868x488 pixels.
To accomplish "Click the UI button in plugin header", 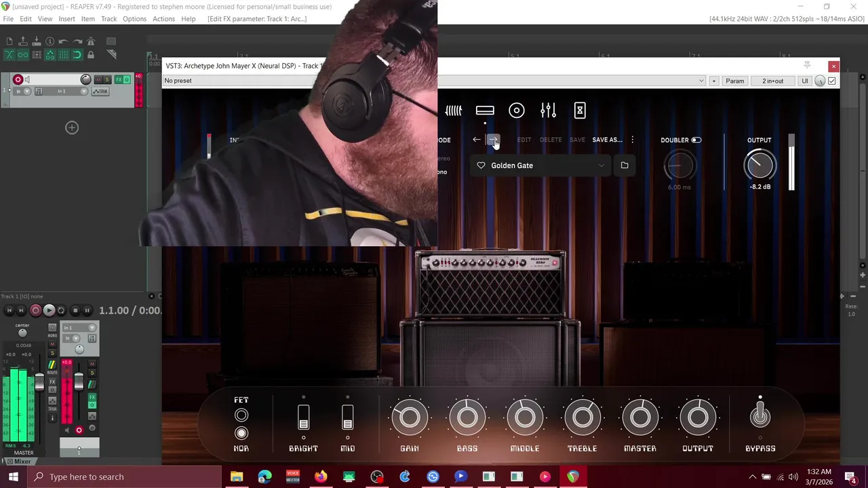I will (x=805, y=81).
